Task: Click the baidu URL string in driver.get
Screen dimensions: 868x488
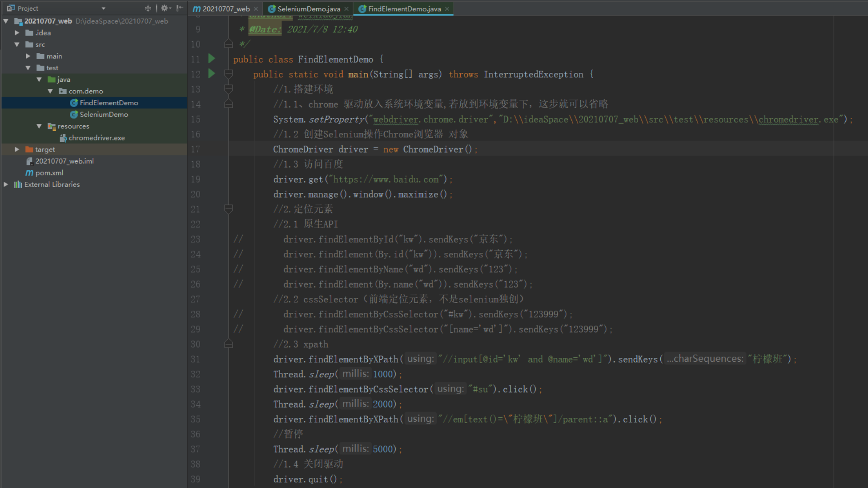Action: [386, 180]
